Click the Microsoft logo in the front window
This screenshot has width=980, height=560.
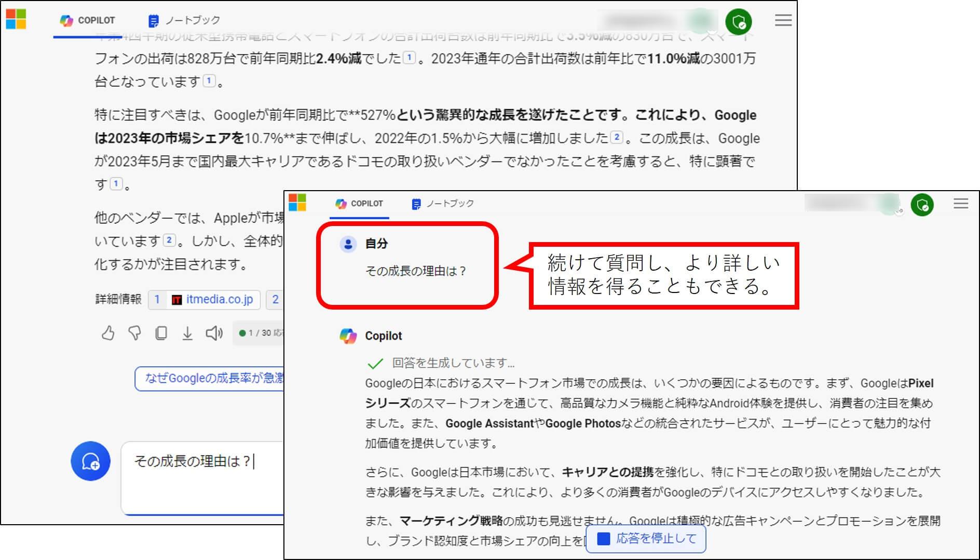point(297,203)
